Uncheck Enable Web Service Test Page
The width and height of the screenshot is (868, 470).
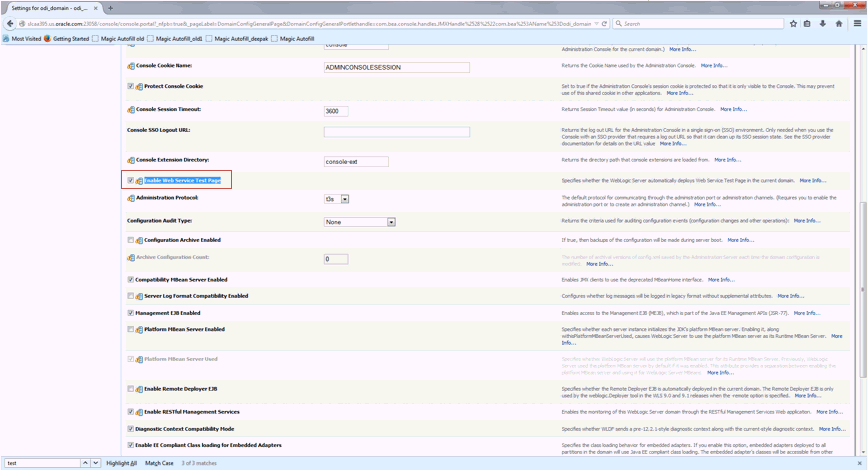131,180
